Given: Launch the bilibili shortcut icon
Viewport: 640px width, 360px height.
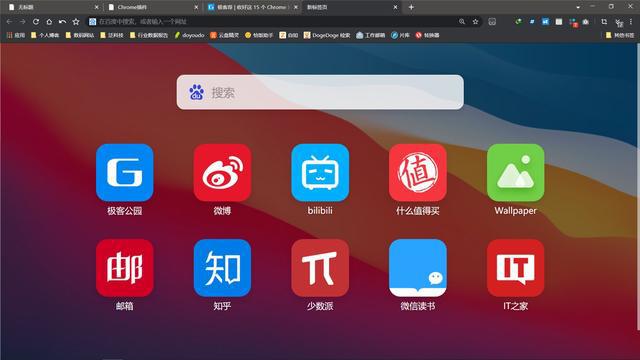Looking at the screenshot, I should [x=320, y=172].
